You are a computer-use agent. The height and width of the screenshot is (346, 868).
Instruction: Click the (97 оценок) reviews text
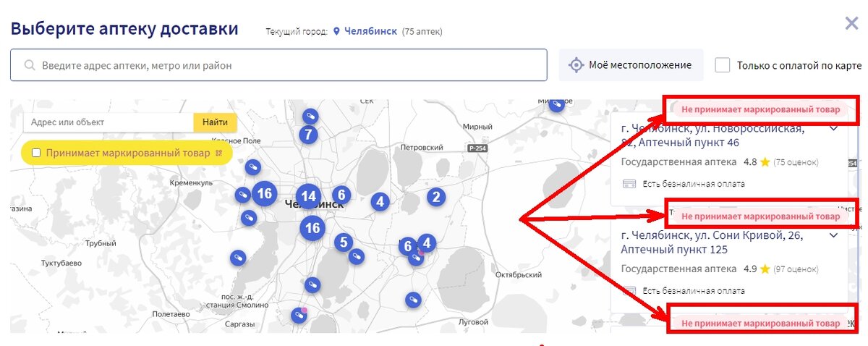(x=796, y=269)
